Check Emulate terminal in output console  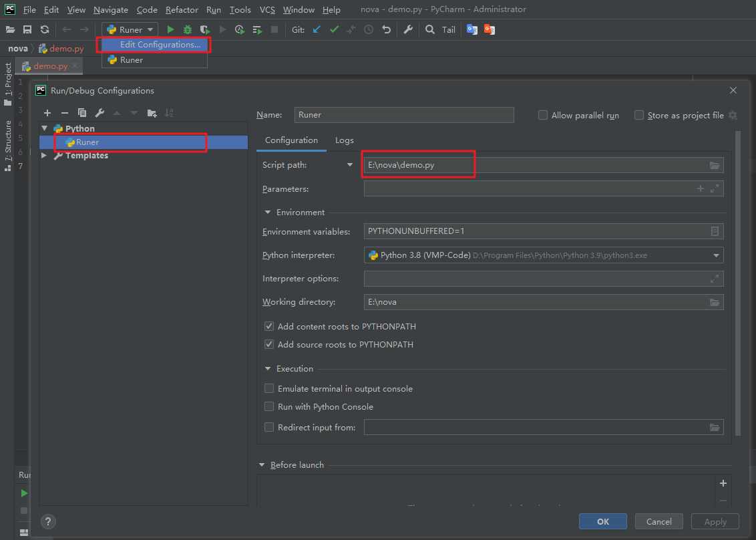tap(269, 388)
